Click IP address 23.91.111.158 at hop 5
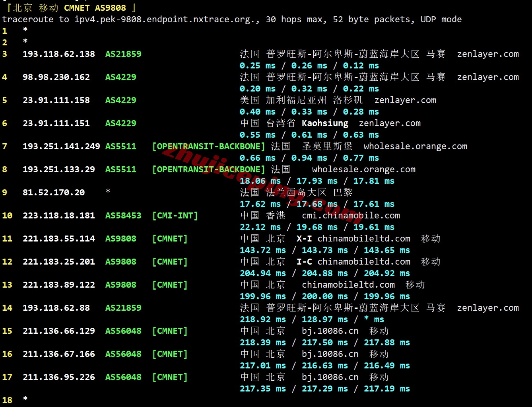The height and width of the screenshot is (407, 532). (x=56, y=100)
